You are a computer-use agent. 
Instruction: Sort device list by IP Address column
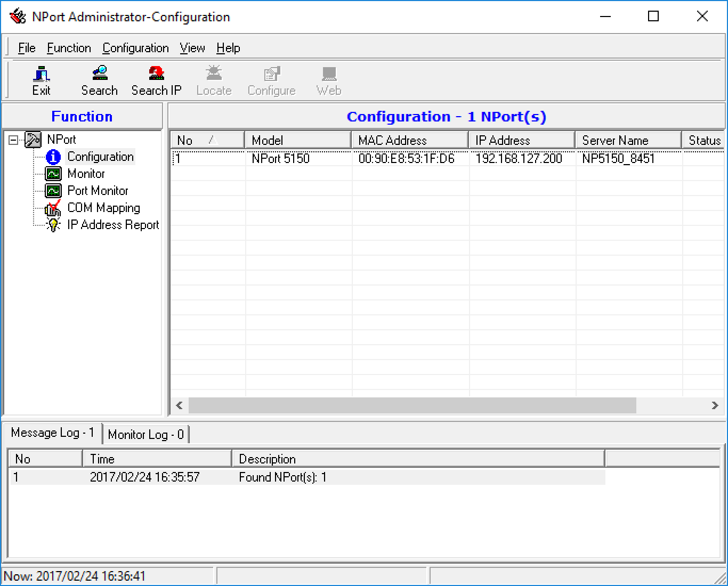(522, 140)
